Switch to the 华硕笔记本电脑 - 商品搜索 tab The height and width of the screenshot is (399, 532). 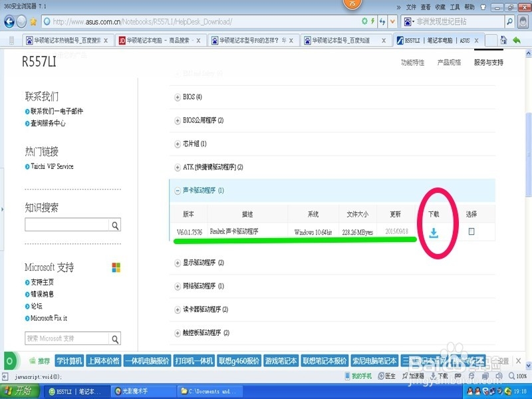(x=160, y=41)
